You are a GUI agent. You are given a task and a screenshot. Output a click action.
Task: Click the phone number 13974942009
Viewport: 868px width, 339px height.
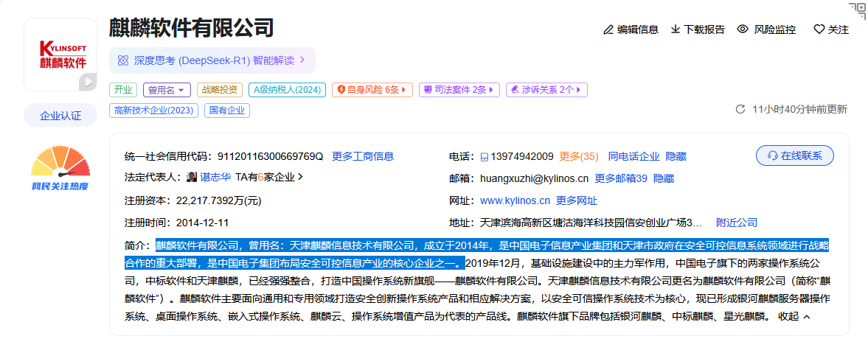tap(522, 156)
